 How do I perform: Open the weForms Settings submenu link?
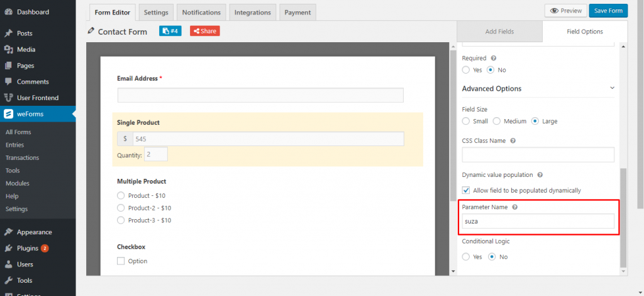pos(17,209)
